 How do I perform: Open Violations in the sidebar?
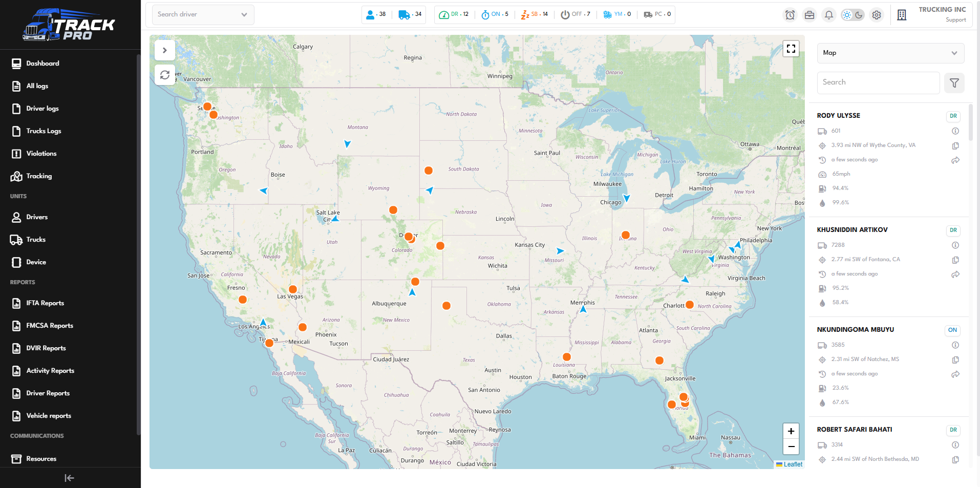tap(41, 154)
